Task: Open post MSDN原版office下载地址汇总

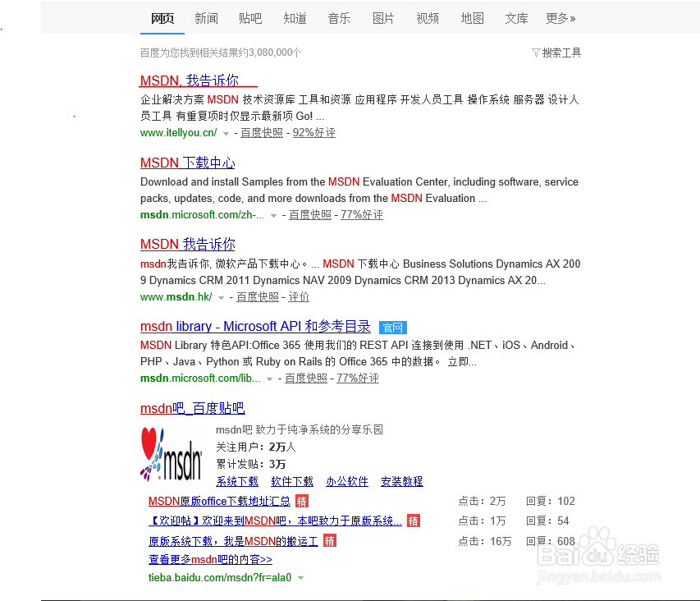Action: 219,501
